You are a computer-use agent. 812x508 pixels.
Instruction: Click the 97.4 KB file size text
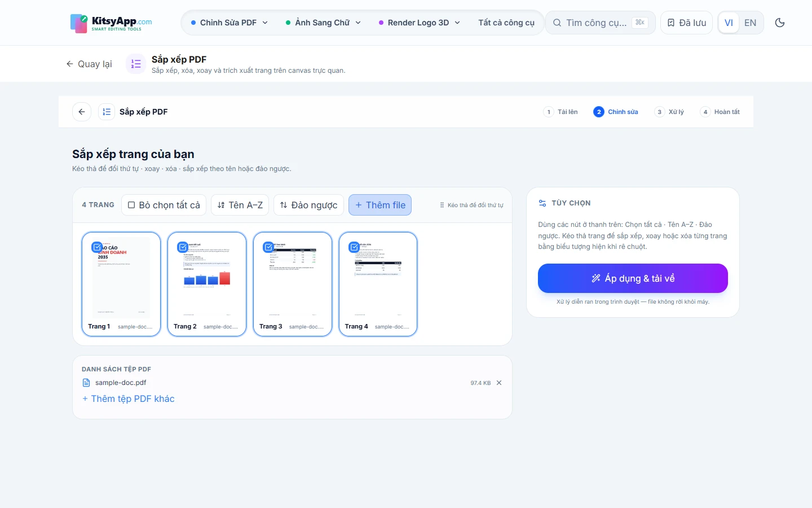[x=480, y=383]
